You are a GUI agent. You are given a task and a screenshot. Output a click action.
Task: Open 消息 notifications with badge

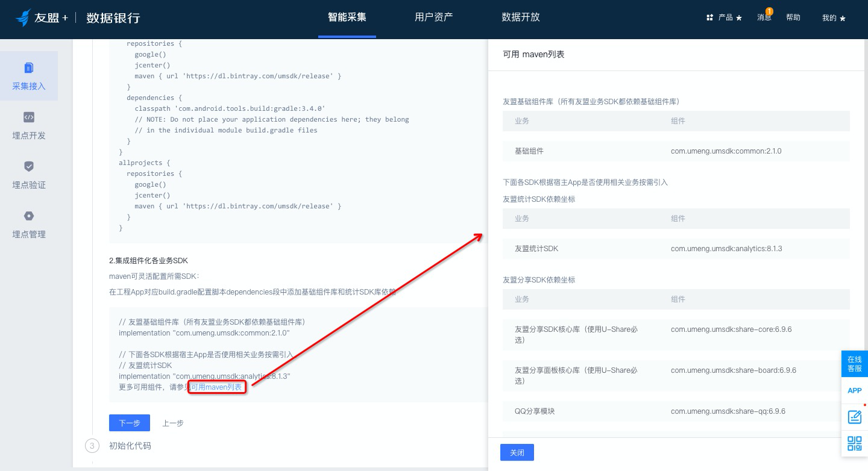pos(764,16)
